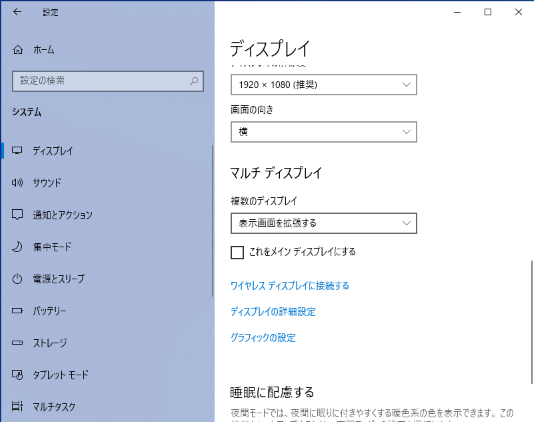Image resolution: width=534 pixels, height=422 pixels.
Task: Click the sidebar vertical scrollbar
Action: tap(213, 221)
